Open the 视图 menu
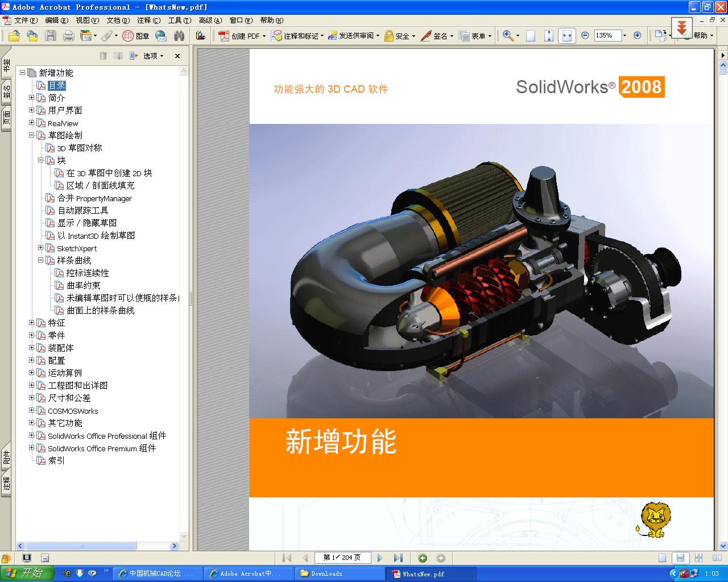Screen dimensions: 728x582 [87, 20]
